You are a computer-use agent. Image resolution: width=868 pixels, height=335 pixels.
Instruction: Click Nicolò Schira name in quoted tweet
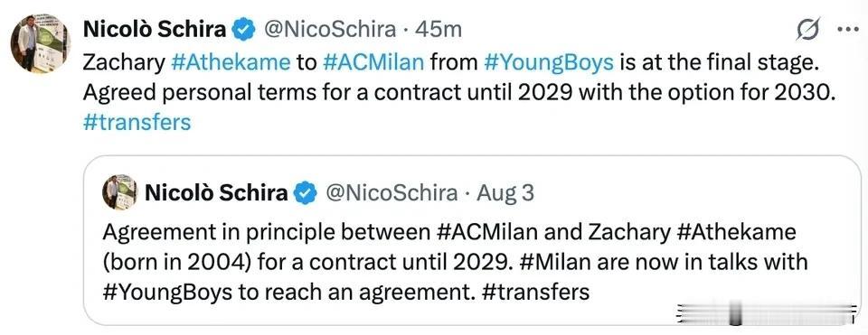pos(216,193)
